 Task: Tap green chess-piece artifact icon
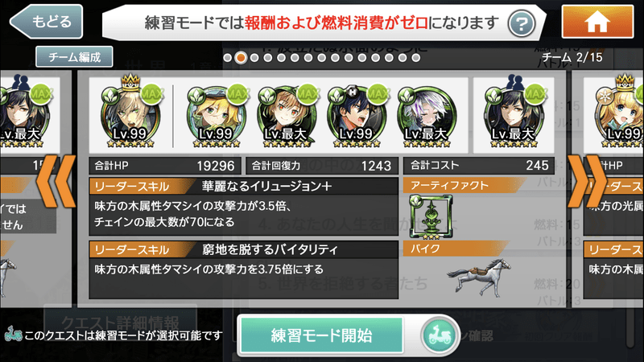tap(431, 217)
